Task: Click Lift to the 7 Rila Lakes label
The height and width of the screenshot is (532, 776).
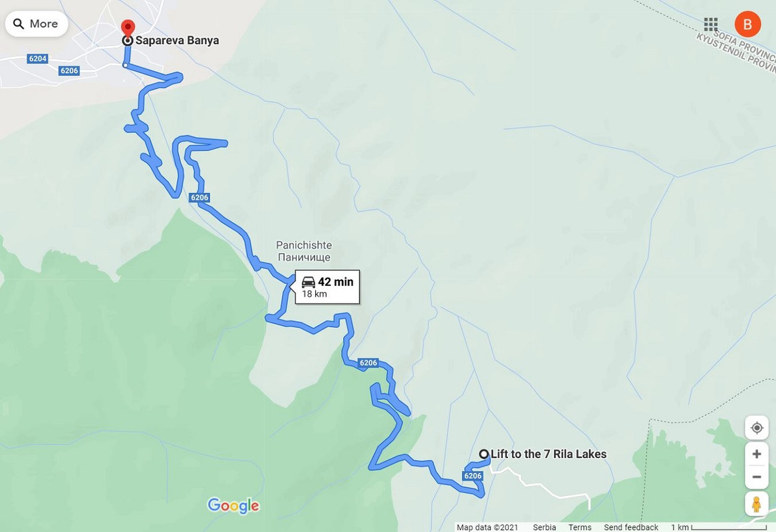Action: pos(549,454)
